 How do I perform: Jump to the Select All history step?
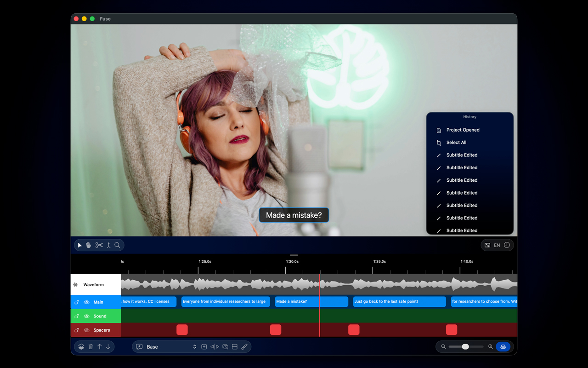456,143
